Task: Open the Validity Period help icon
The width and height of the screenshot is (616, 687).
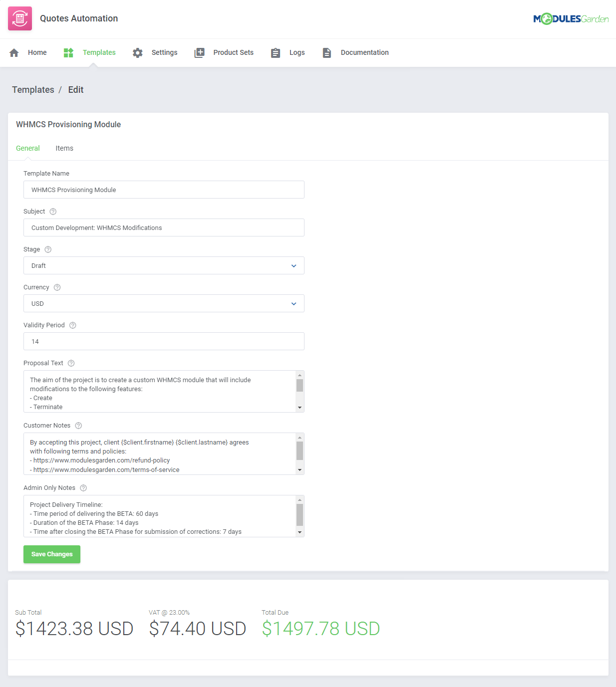Action: tap(72, 325)
